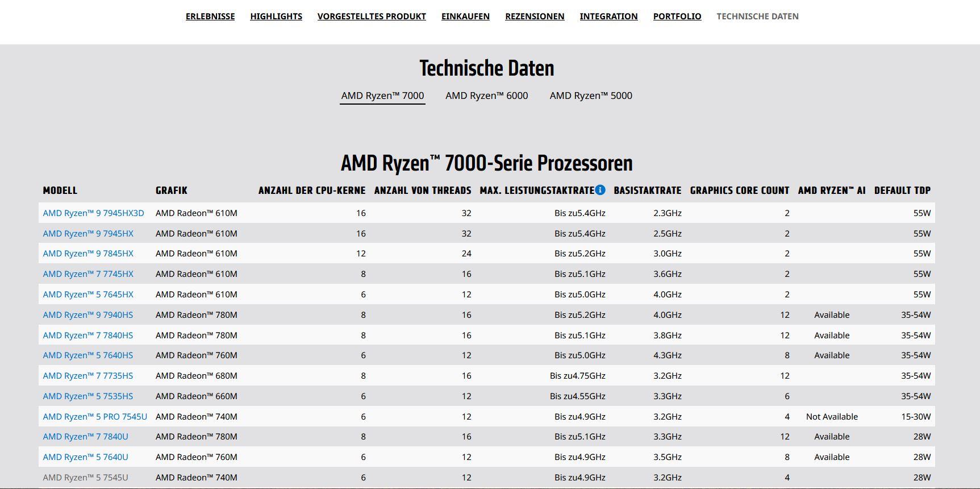Viewport: 980px width, 489px height.
Task: Click the AMD Ryzen AI column header
Action: (x=832, y=190)
